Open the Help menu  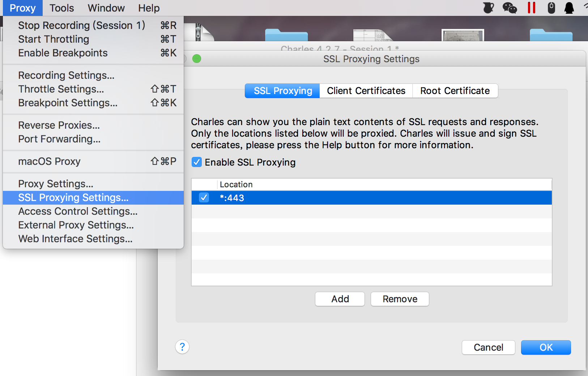click(149, 8)
